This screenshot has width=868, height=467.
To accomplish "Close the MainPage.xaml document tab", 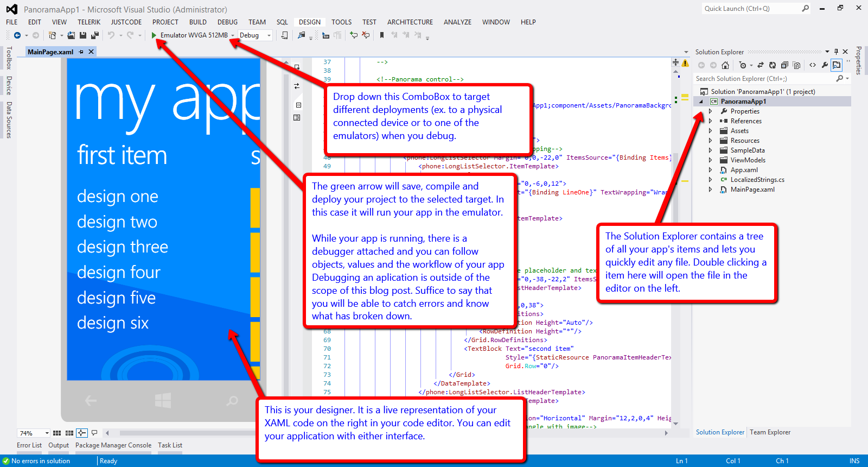I will 91,52.
